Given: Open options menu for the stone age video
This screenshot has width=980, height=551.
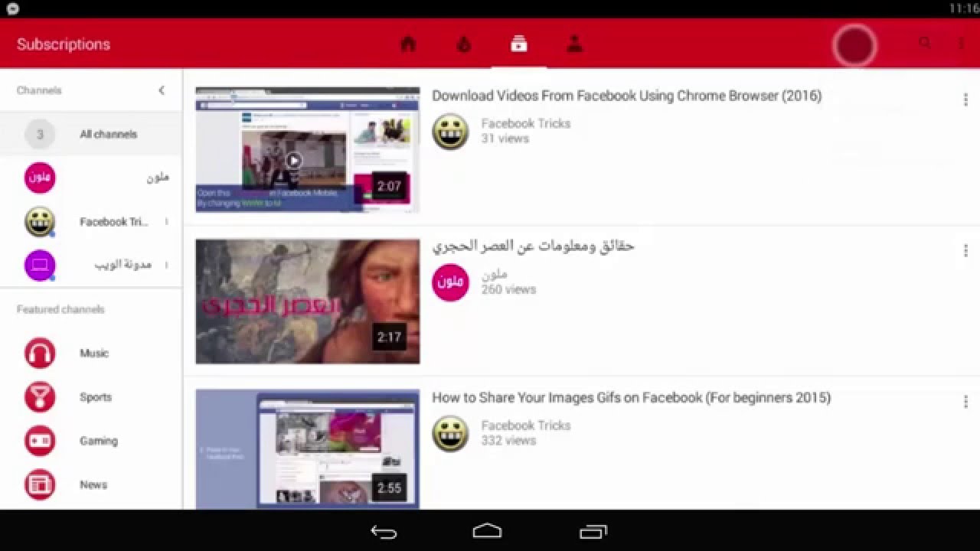Looking at the screenshot, I should pos(965,250).
